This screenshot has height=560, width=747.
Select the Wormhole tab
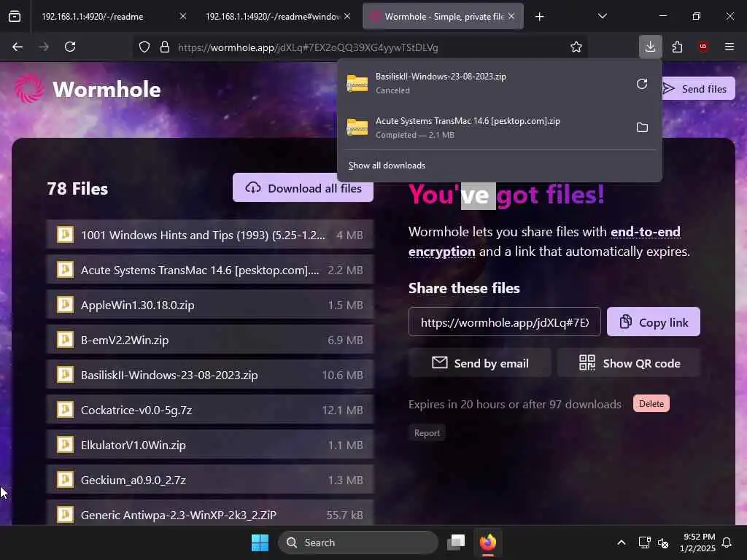click(443, 17)
